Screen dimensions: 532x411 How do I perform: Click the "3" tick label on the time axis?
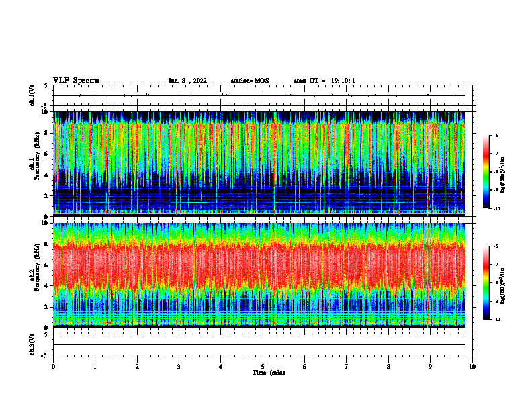(x=179, y=367)
